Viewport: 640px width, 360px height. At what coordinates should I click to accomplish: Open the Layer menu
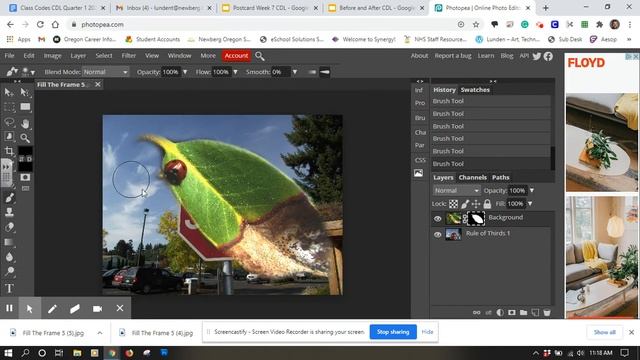tap(78, 56)
